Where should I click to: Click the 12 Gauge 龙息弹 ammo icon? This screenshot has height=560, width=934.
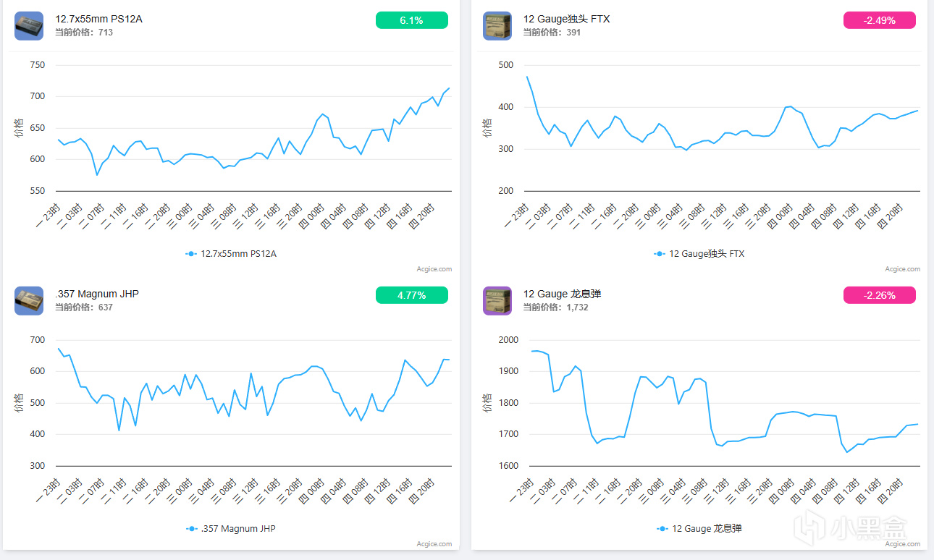point(497,301)
